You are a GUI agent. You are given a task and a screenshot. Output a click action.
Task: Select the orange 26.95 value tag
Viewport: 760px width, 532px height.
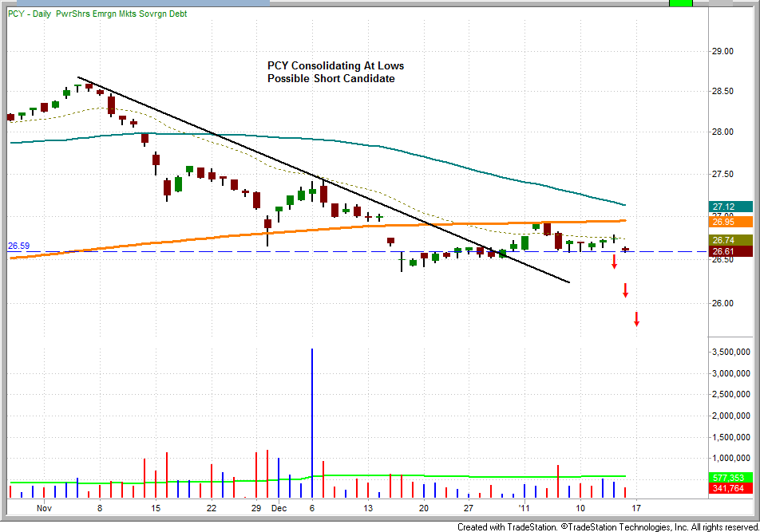click(x=730, y=222)
